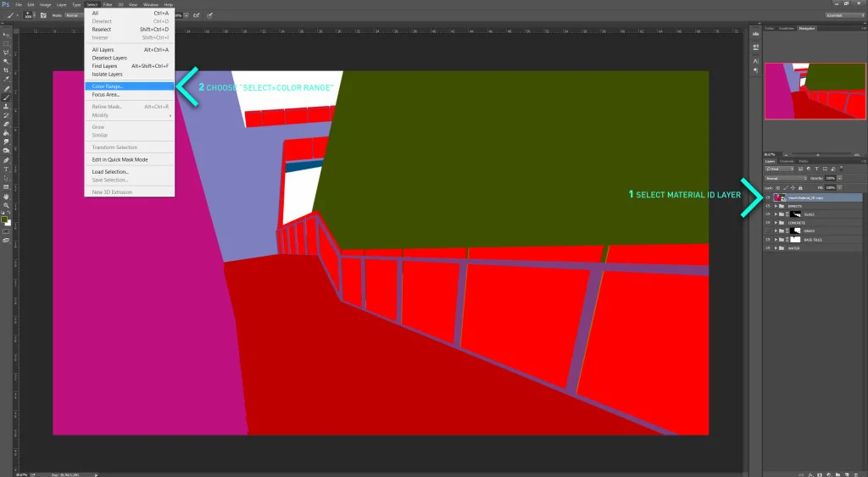Choose Focus Area menu entry

130,95
